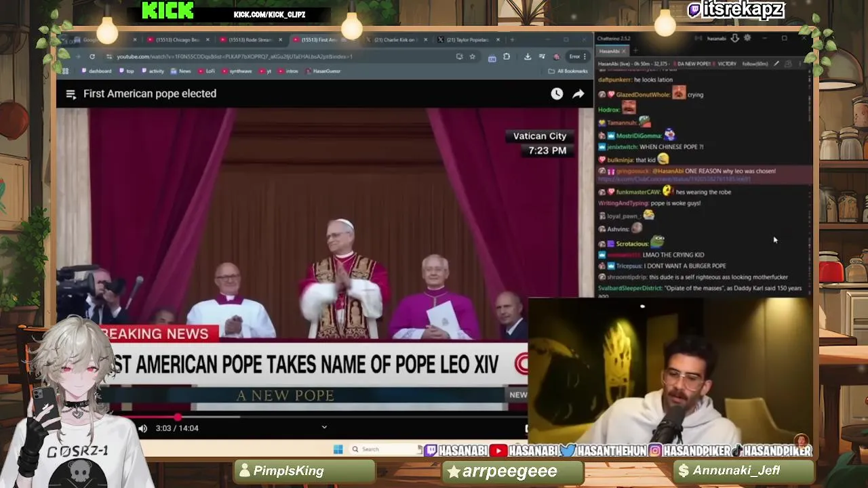Screen dimensions: 868x488
Task: Open the browser extensions puzzle icon
Action: (x=507, y=56)
